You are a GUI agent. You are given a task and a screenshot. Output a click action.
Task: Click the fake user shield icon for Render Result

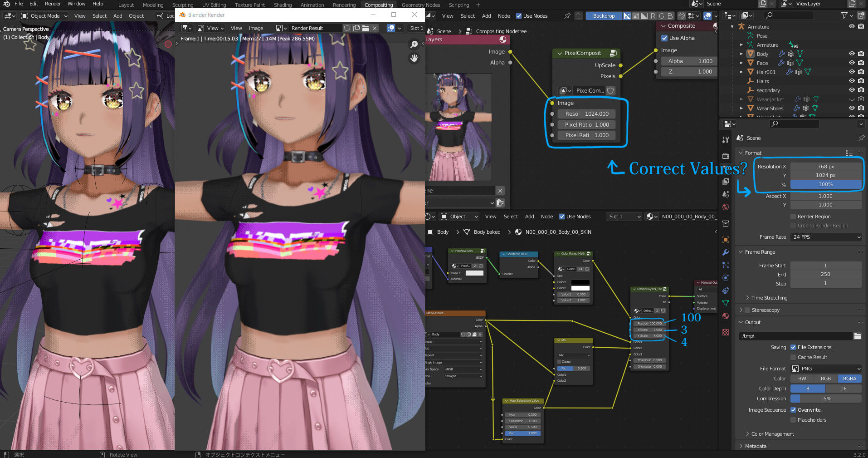pyautogui.click(x=347, y=28)
